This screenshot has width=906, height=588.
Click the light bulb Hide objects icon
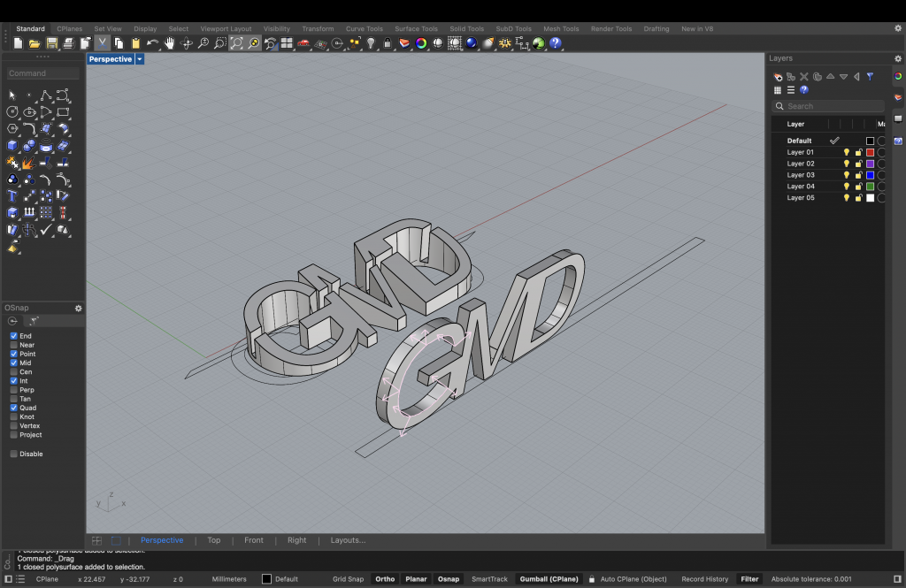371,43
